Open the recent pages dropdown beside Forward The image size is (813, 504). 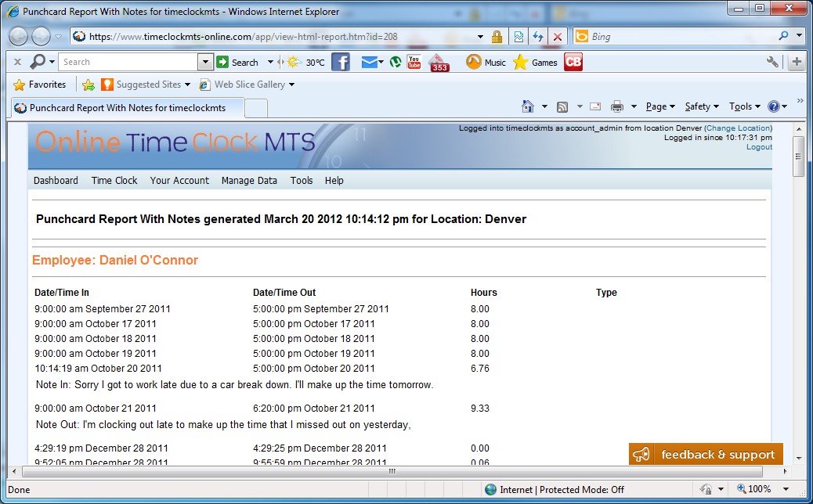tap(58, 37)
